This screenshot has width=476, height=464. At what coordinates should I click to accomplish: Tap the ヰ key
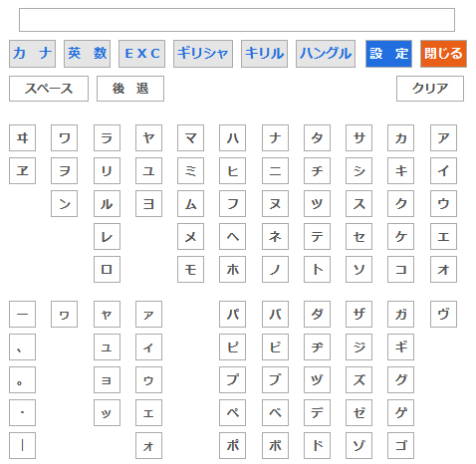(x=22, y=138)
